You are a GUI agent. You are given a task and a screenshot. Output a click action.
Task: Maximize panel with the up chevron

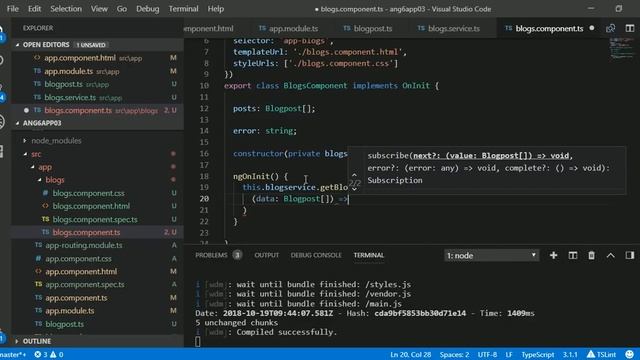611,256
